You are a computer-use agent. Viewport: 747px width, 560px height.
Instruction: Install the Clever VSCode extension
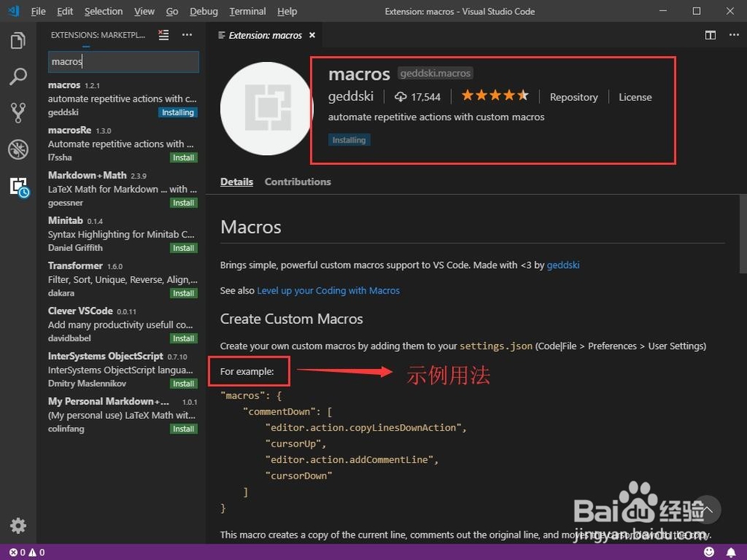(x=184, y=338)
